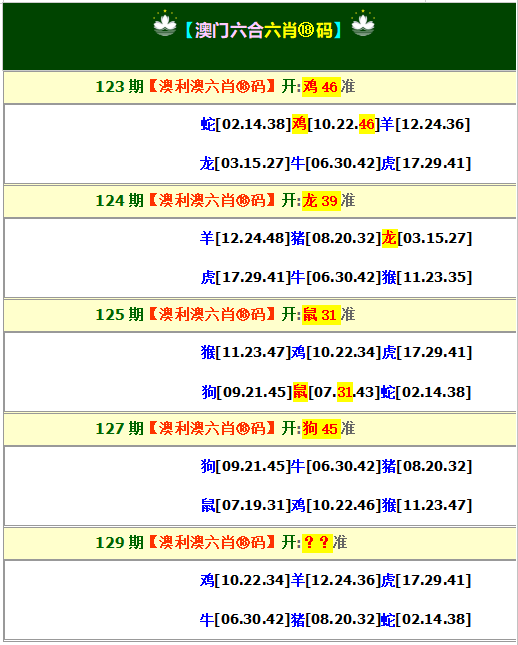Click 龙[03.15.27] in the 123期 block
The width and height of the screenshot is (518, 645).
pos(245,163)
